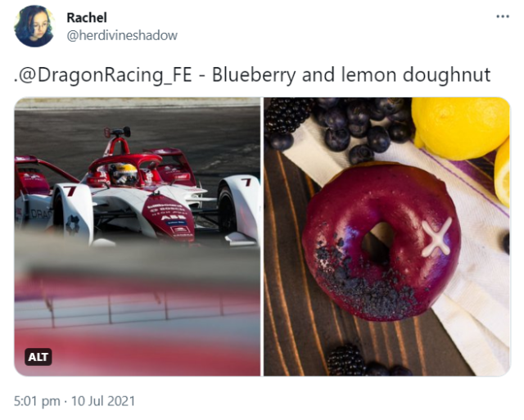Open Rachel's profile avatar picture
This screenshot has height=420, width=524.
point(34,27)
